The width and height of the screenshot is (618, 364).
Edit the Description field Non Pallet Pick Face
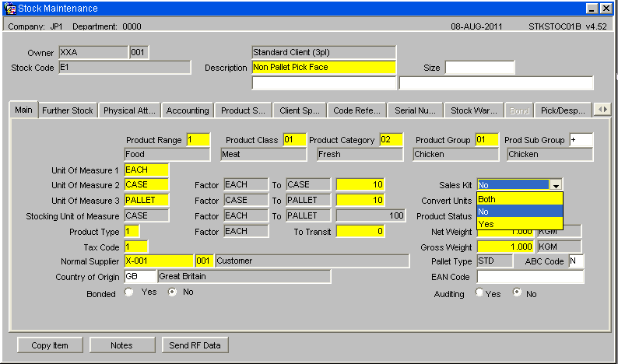(x=324, y=68)
